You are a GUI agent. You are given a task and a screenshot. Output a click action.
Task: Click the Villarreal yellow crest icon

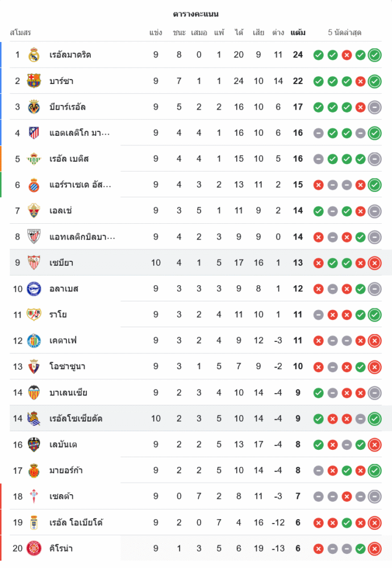coord(34,107)
